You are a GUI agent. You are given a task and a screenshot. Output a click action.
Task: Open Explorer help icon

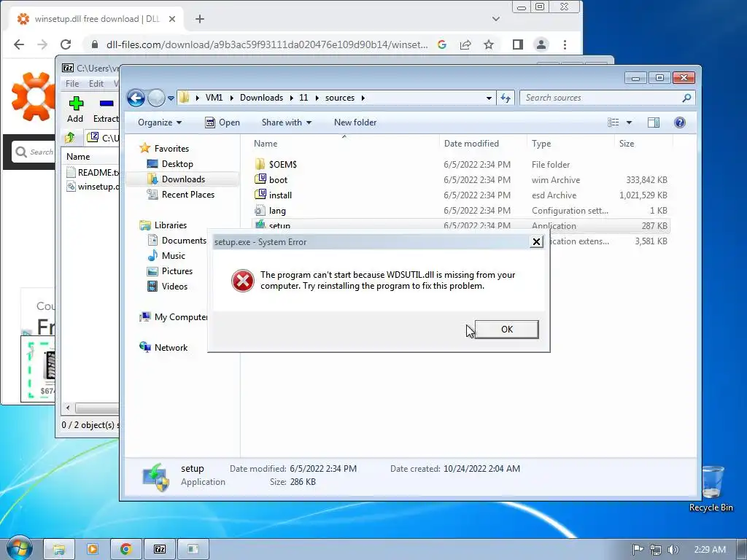(x=680, y=122)
